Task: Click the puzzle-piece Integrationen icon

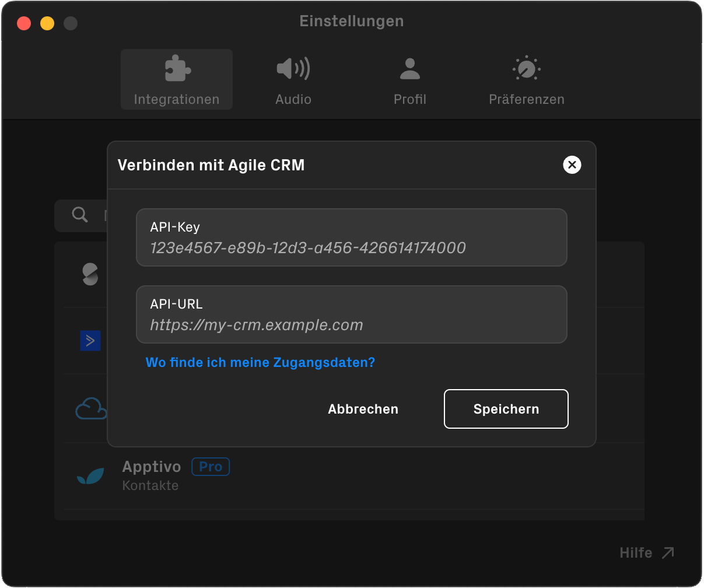Action: [x=177, y=69]
